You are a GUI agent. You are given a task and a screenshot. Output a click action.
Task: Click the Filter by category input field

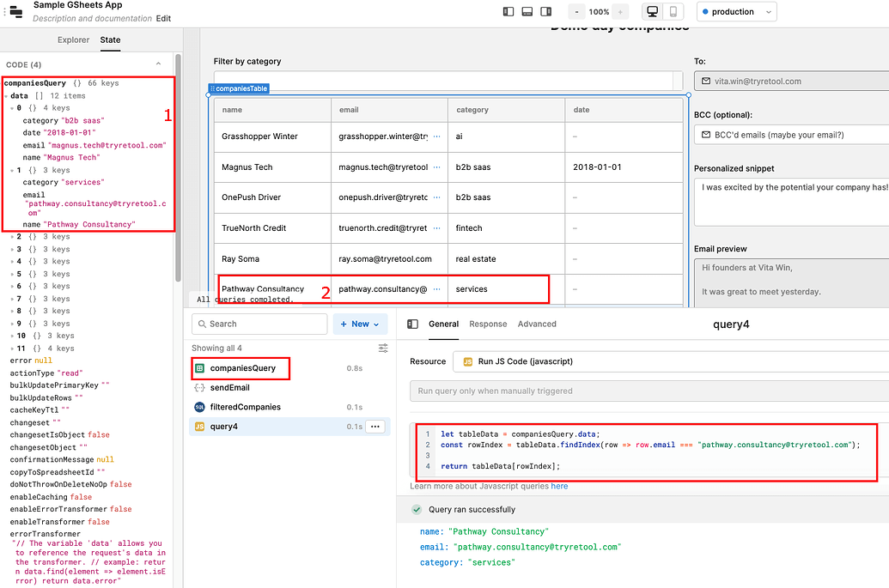coord(447,80)
